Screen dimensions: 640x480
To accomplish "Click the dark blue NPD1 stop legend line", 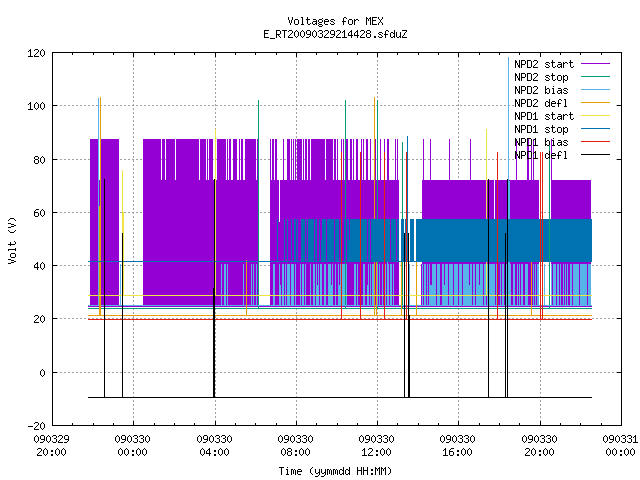I will [x=595, y=129].
